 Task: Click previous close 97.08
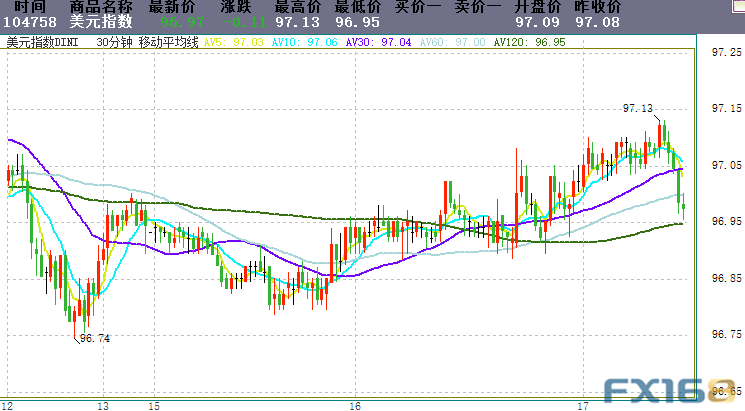598,22
